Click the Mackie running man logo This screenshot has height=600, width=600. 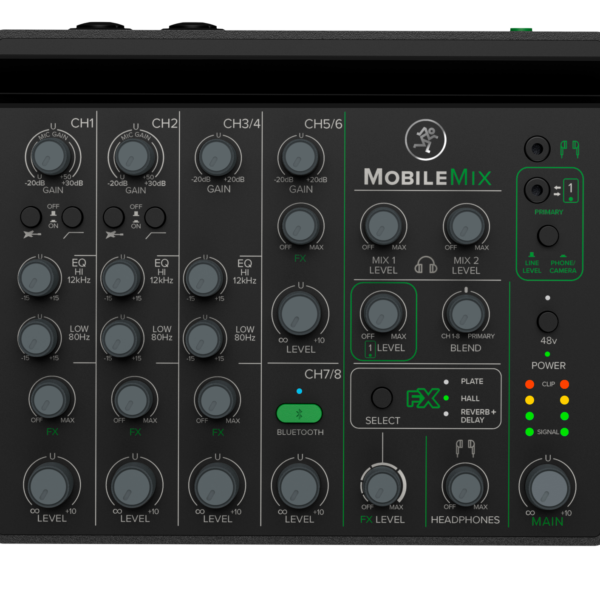tap(426, 140)
